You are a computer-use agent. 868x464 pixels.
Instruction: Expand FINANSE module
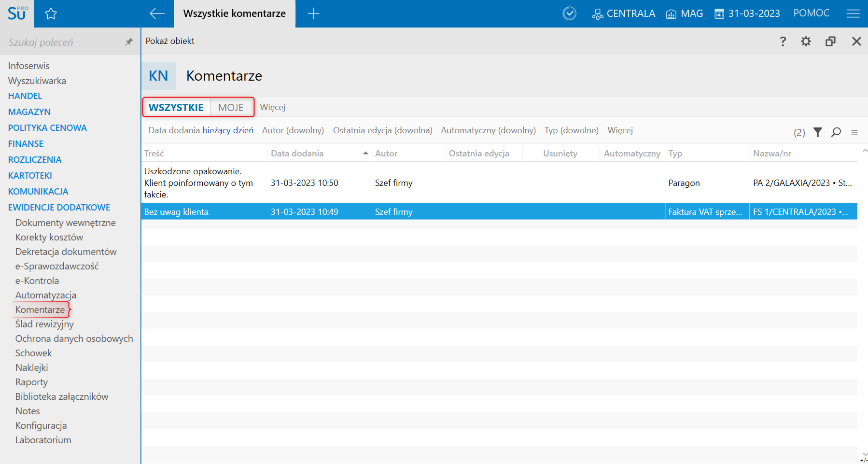pos(26,144)
